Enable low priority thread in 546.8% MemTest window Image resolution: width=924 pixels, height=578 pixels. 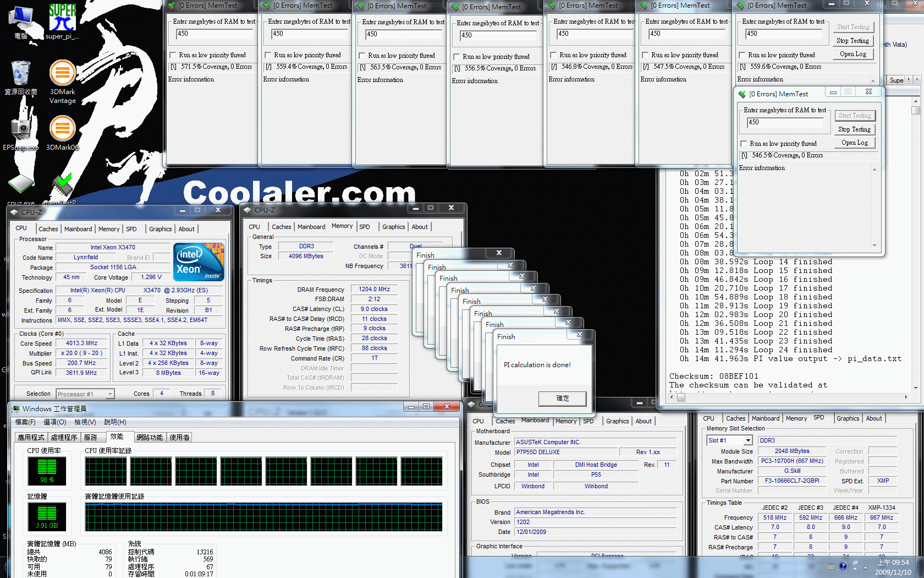554,55
